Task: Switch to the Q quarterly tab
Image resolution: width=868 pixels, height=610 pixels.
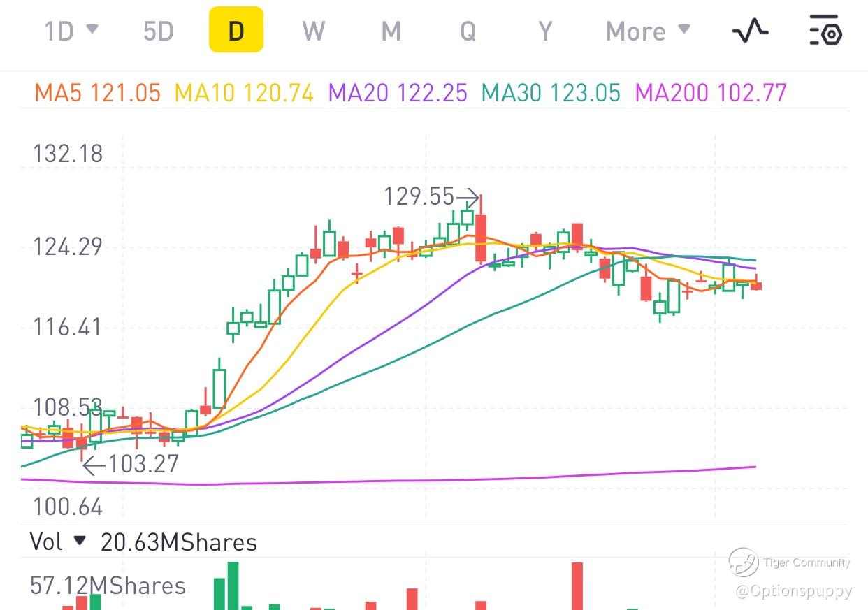Action: coord(468,31)
